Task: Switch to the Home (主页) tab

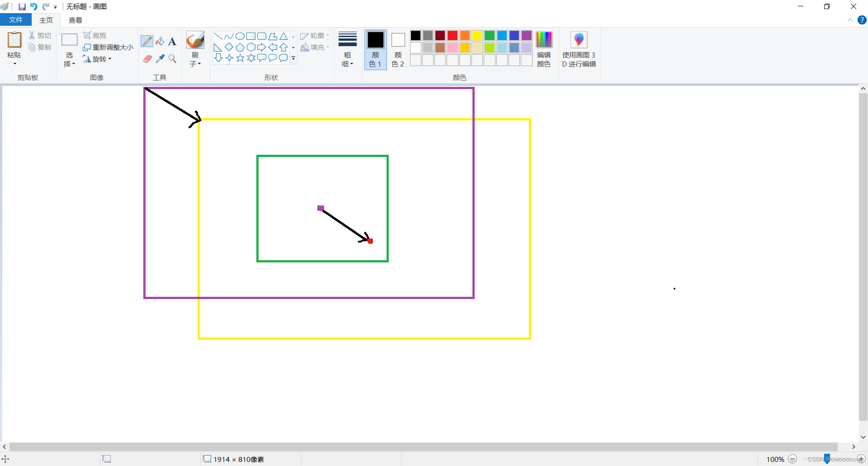Action: (46, 20)
